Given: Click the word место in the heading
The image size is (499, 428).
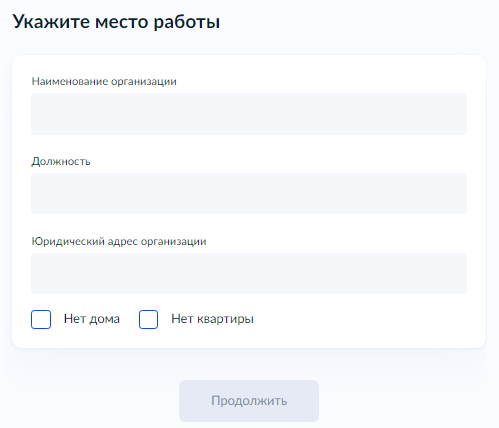Looking at the screenshot, I should (122, 22).
